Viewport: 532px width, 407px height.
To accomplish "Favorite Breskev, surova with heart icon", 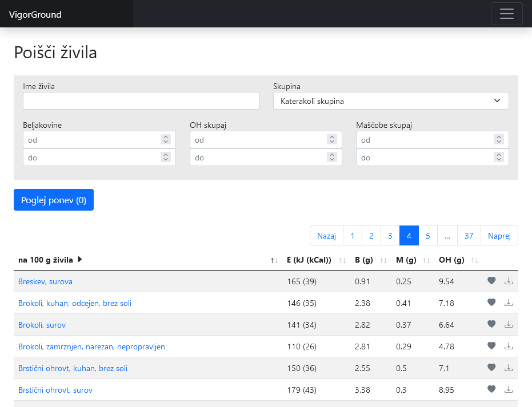I will pos(491,281).
